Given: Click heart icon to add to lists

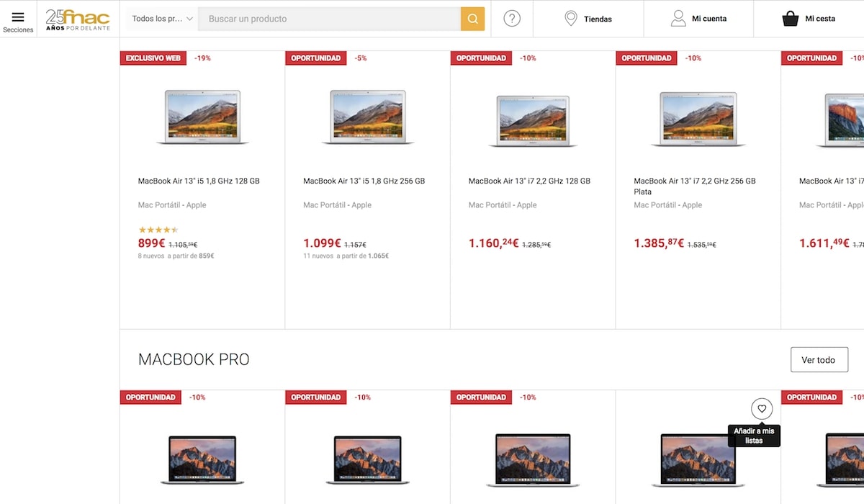Looking at the screenshot, I should pos(761,409).
